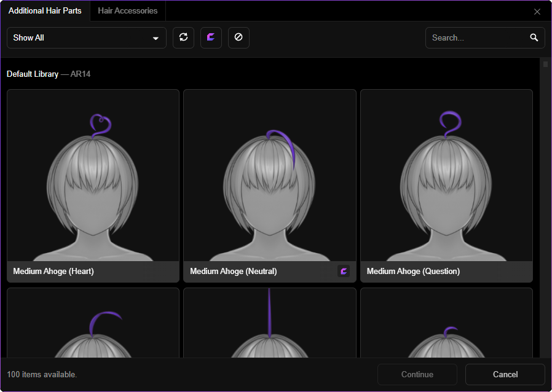
Task: Click the magnifier search icon
Action: pos(534,37)
